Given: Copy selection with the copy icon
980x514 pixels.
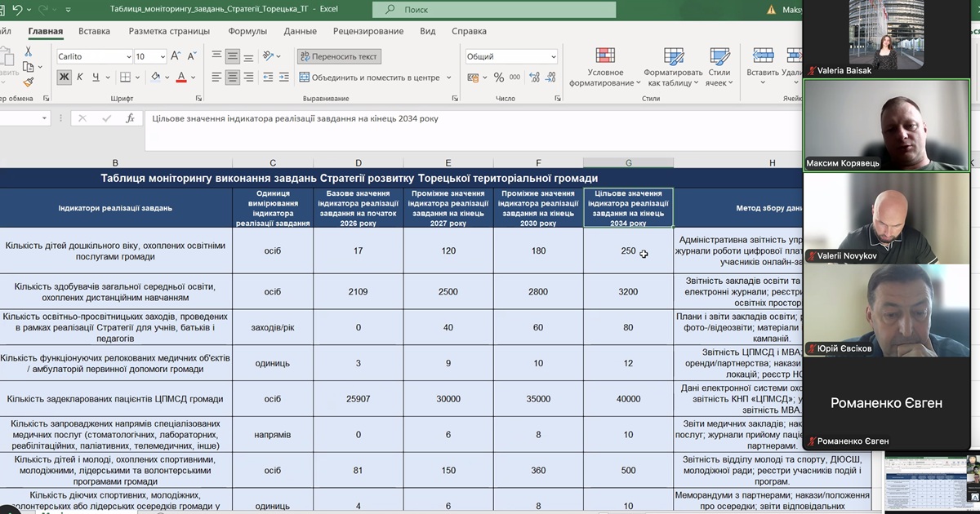Looking at the screenshot, I should point(28,67).
